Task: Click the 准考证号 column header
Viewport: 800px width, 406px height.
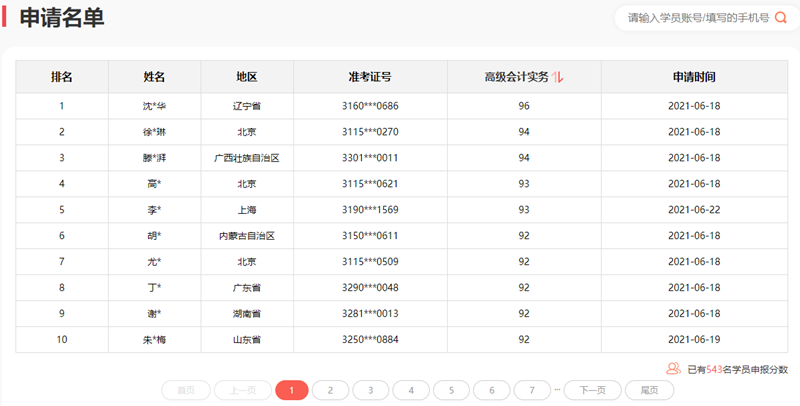Action: pyautogui.click(x=370, y=77)
